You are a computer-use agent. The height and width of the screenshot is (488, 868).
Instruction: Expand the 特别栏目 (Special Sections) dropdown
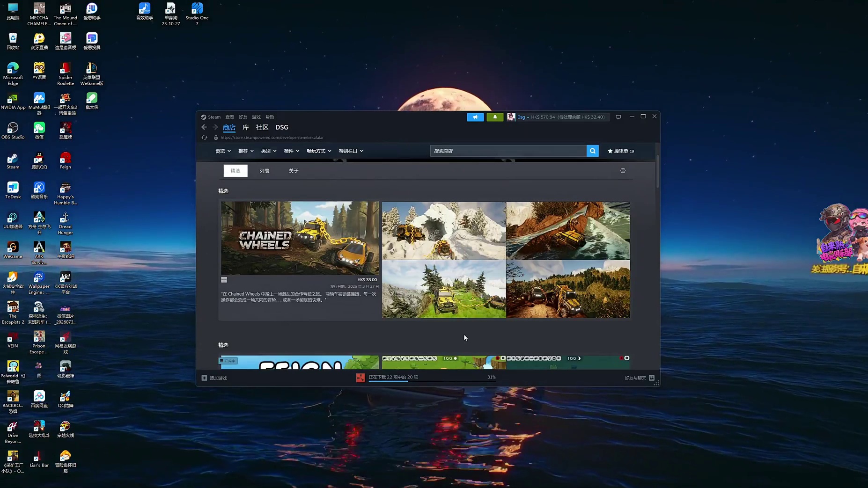click(x=351, y=151)
